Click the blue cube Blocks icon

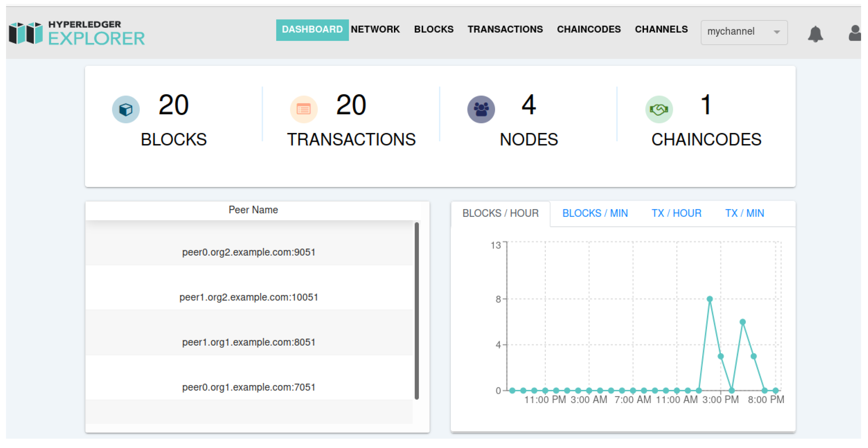[126, 109]
